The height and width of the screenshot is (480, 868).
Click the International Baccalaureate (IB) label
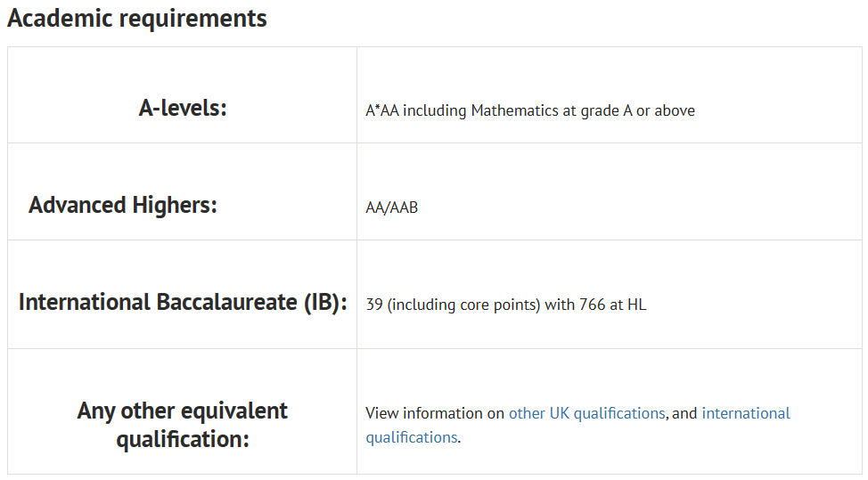click(x=183, y=303)
